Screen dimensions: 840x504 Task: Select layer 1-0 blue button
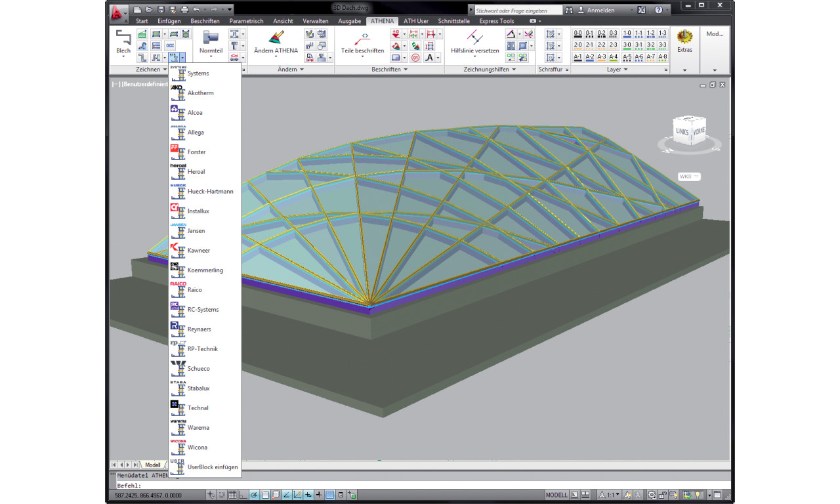click(x=627, y=33)
